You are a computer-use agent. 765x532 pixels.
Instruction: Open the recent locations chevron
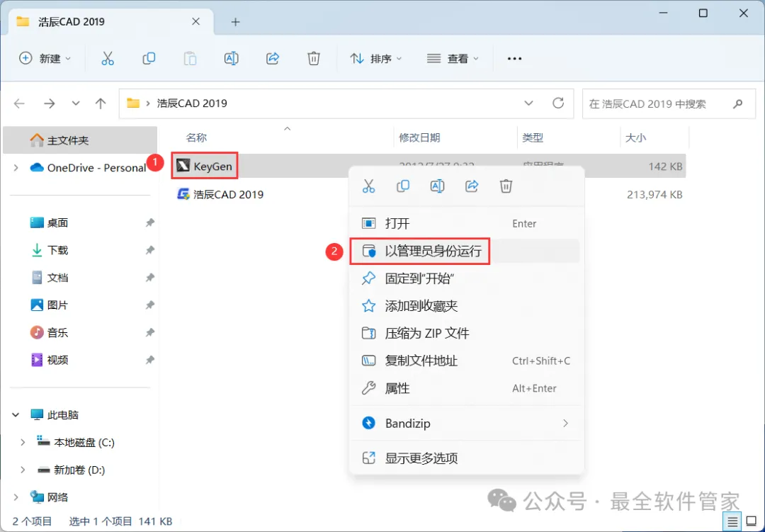click(x=76, y=103)
